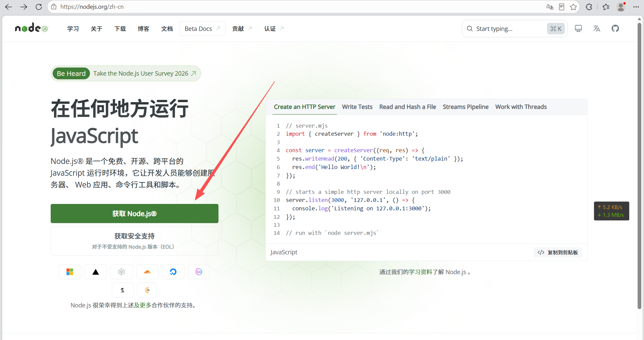Toggle the site theme monitor icon
644x340 pixels.
click(578, 29)
